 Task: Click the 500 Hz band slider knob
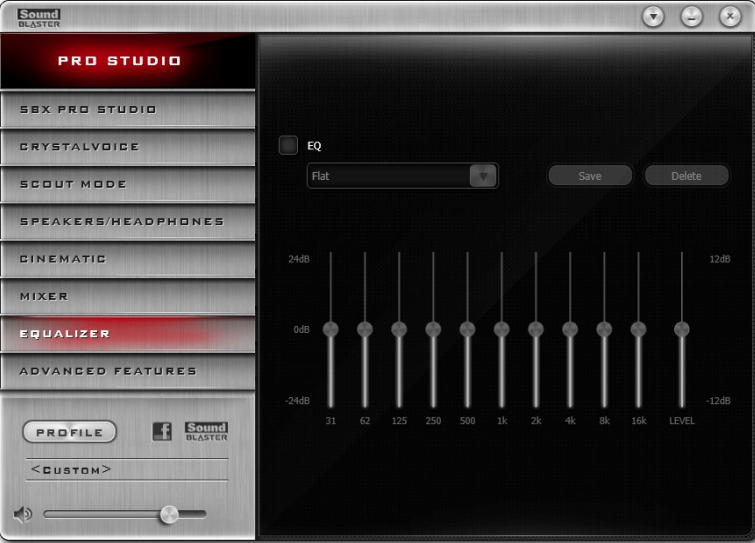click(467, 329)
